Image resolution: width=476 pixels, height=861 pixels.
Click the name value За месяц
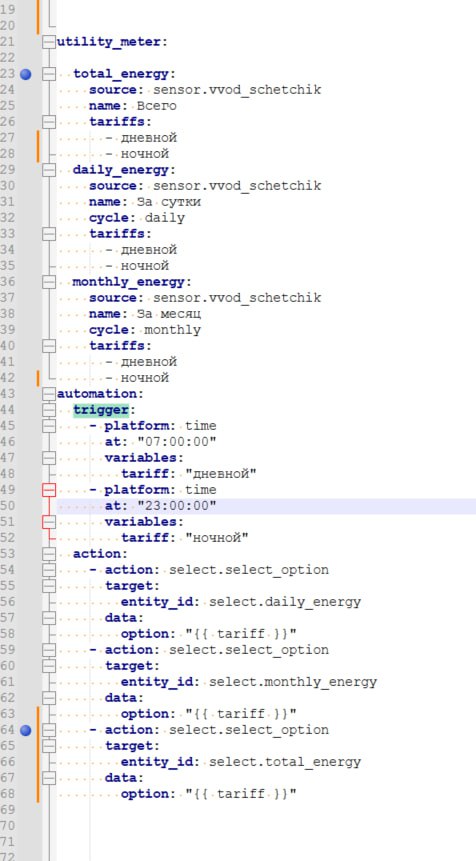[169, 315]
